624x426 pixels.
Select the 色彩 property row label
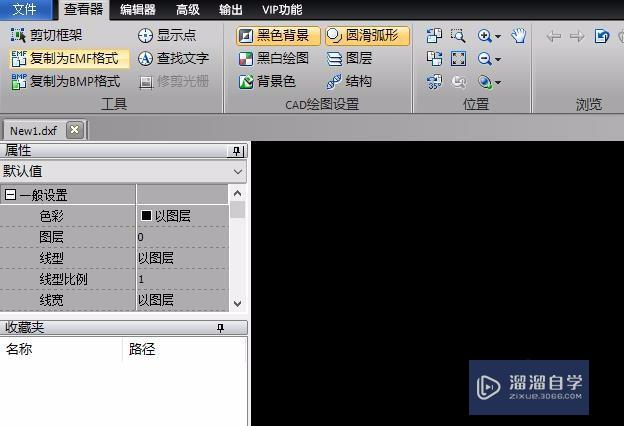point(51,216)
